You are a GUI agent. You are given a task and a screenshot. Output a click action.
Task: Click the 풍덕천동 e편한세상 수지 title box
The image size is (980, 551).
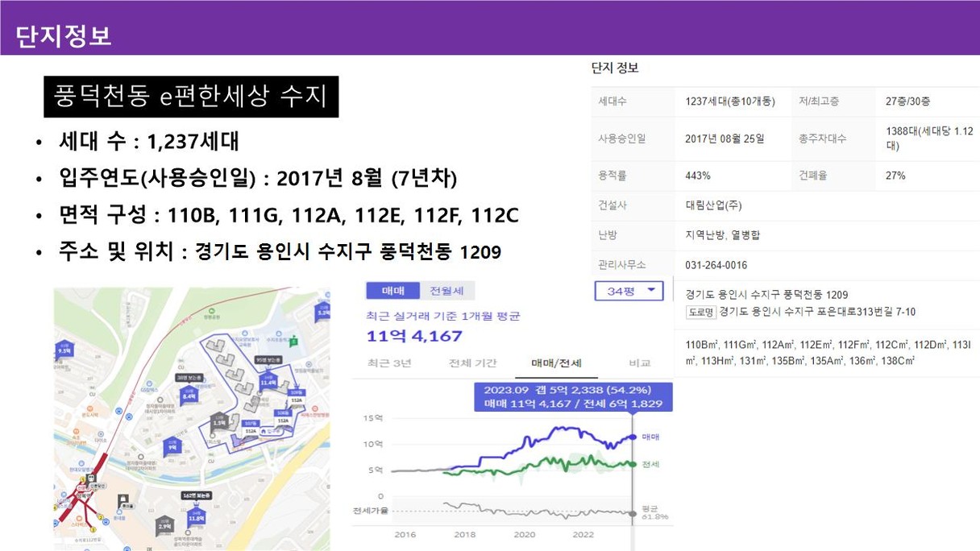point(191,97)
